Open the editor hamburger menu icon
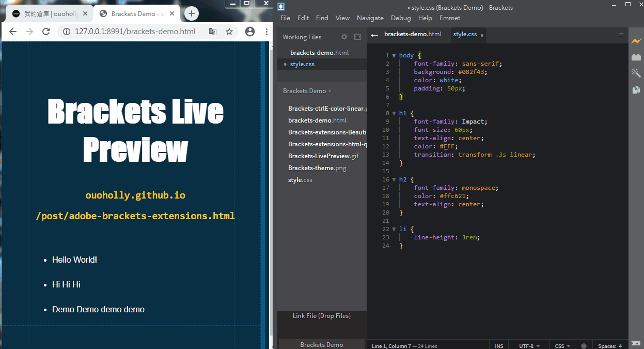This screenshot has width=644, height=349. point(620,35)
